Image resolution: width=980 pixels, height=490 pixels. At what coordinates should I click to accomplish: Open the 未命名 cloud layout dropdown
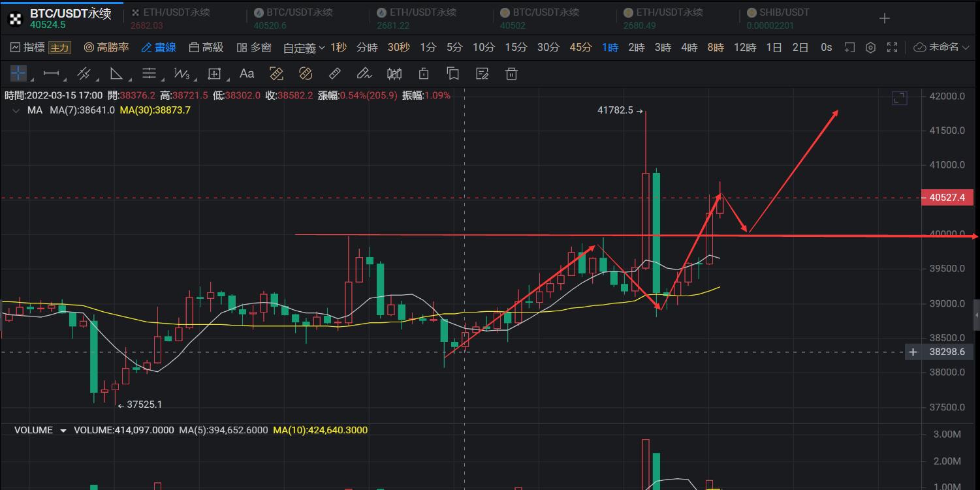click(x=941, y=47)
